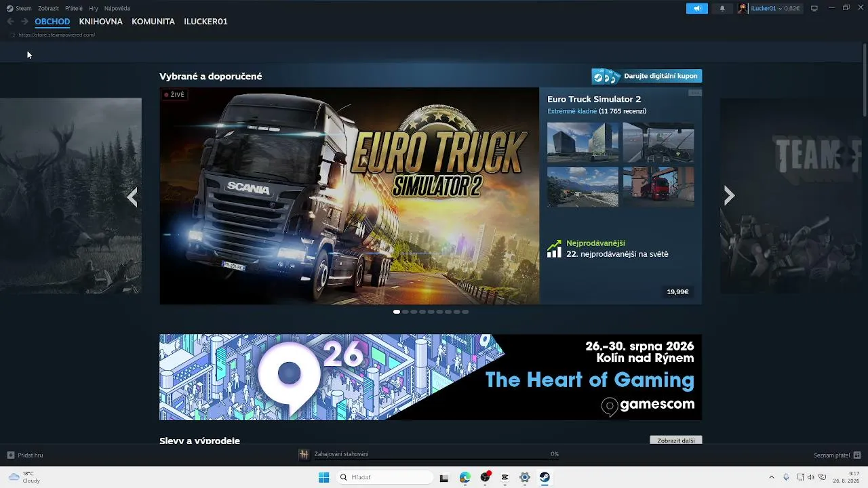
Task: Click the Euro Truck Simulator 2 main capsule image
Action: coord(349,196)
